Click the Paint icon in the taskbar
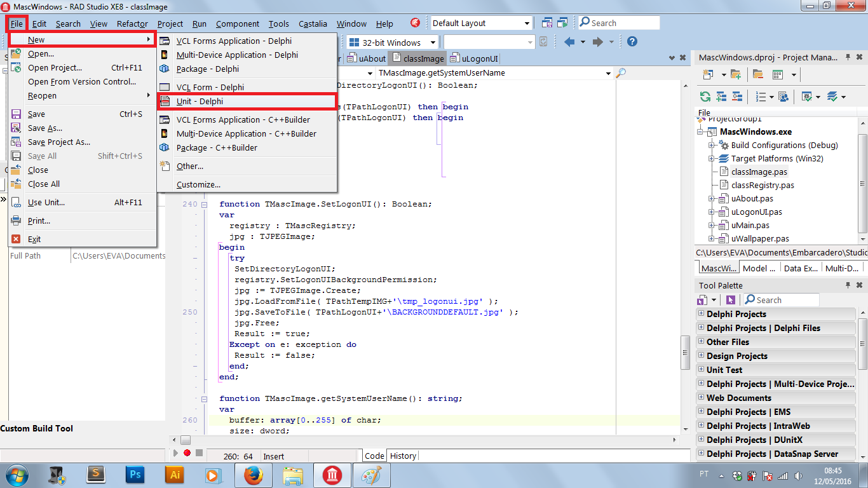The height and width of the screenshot is (488, 868). pyautogui.click(x=372, y=475)
